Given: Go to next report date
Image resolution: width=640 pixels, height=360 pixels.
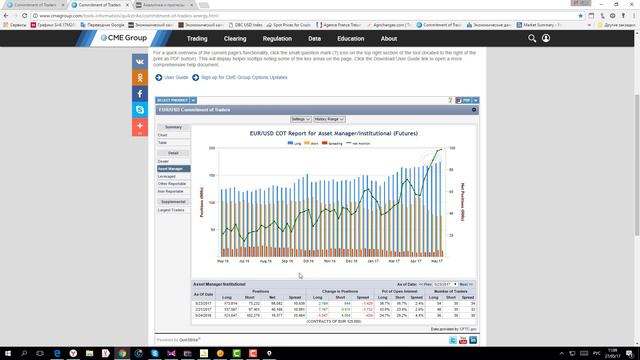Looking at the screenshot, I should (466, 284).
